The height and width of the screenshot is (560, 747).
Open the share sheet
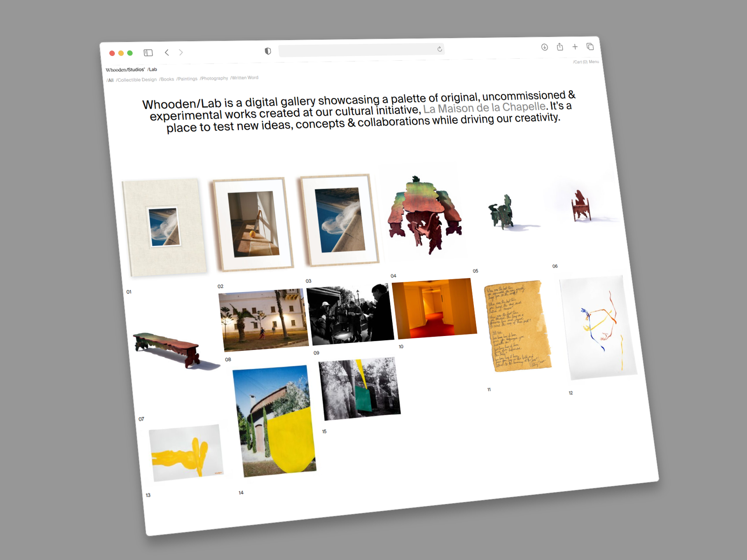coord(560,47)
